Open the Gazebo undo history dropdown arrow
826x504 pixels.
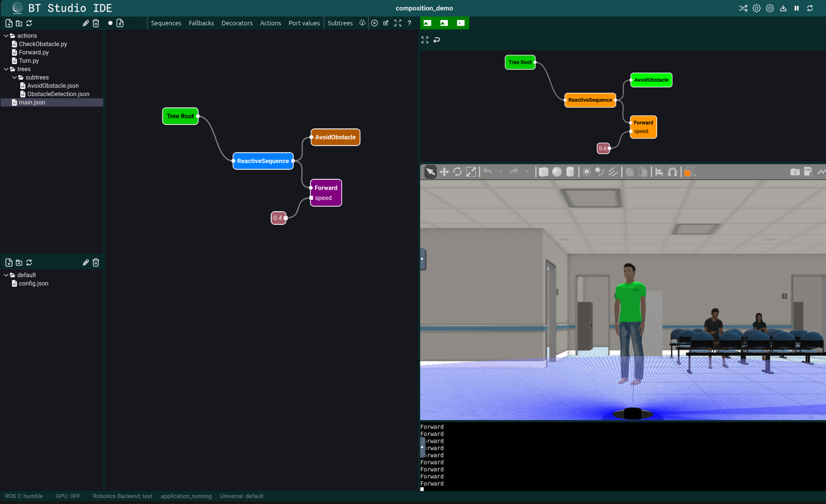[501, 172]
